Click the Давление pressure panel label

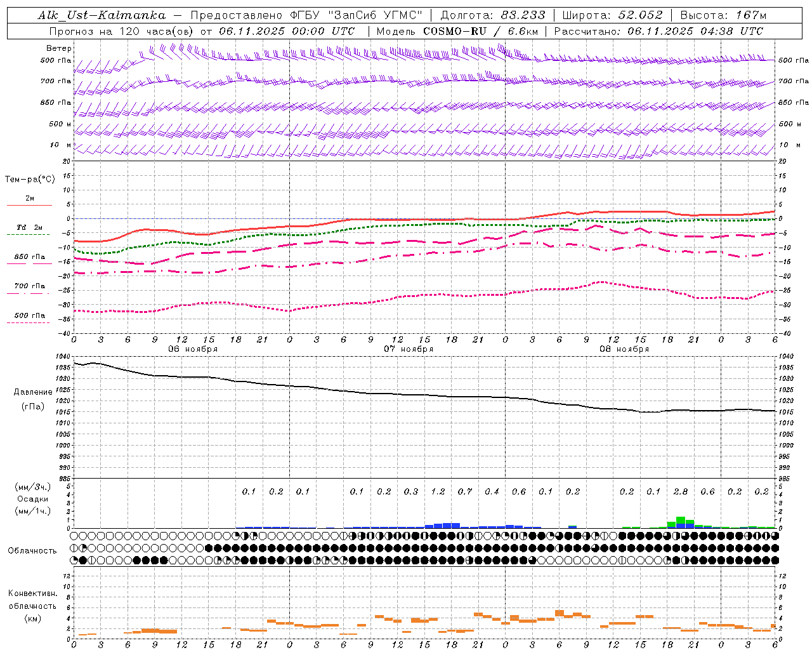pyautogui.click(x=33, y=392)
